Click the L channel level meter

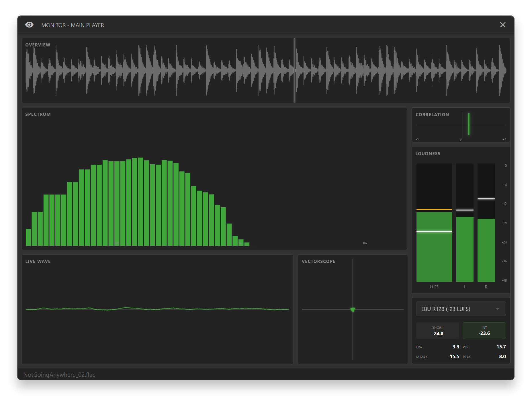tap(465, 223)
